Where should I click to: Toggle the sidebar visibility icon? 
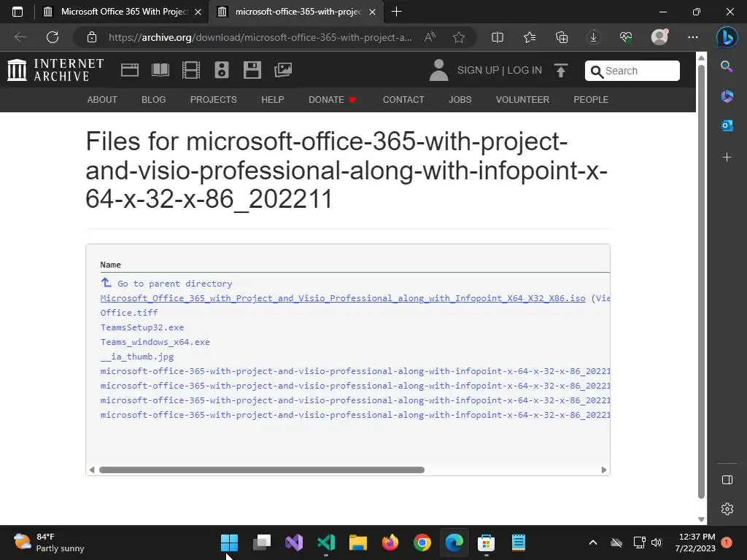[727, 480]
